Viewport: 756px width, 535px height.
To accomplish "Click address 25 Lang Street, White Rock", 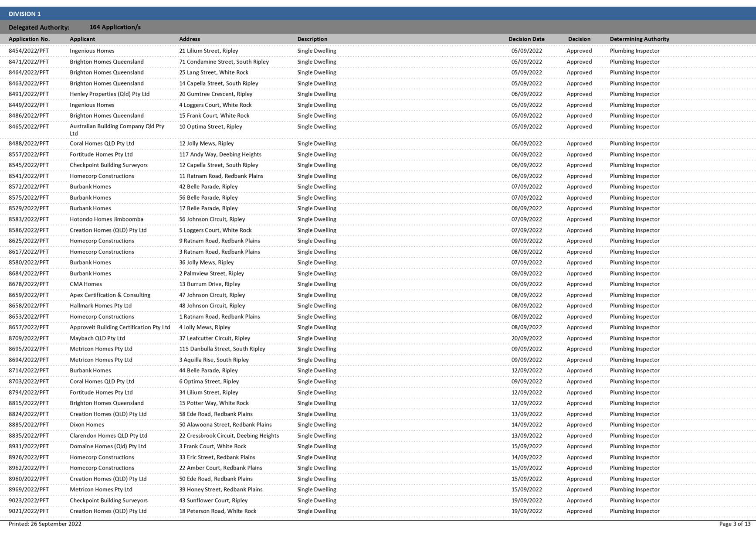I will [x=214, y=72].
